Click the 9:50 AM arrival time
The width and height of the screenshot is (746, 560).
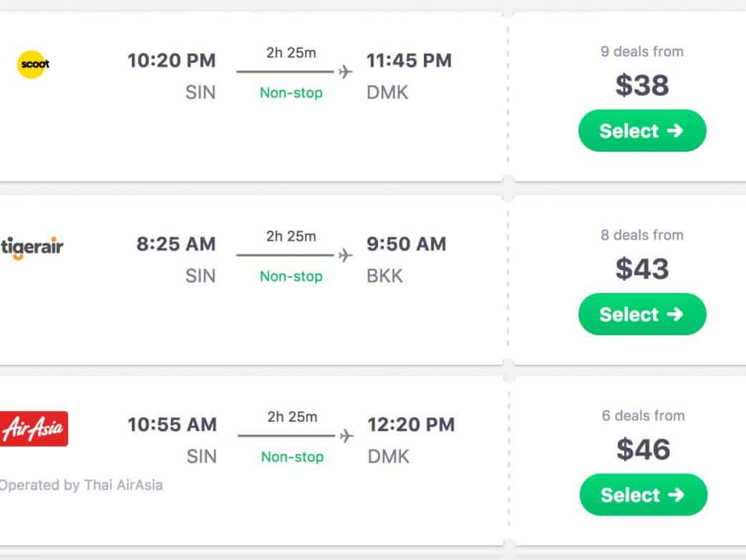coord(406,244)
